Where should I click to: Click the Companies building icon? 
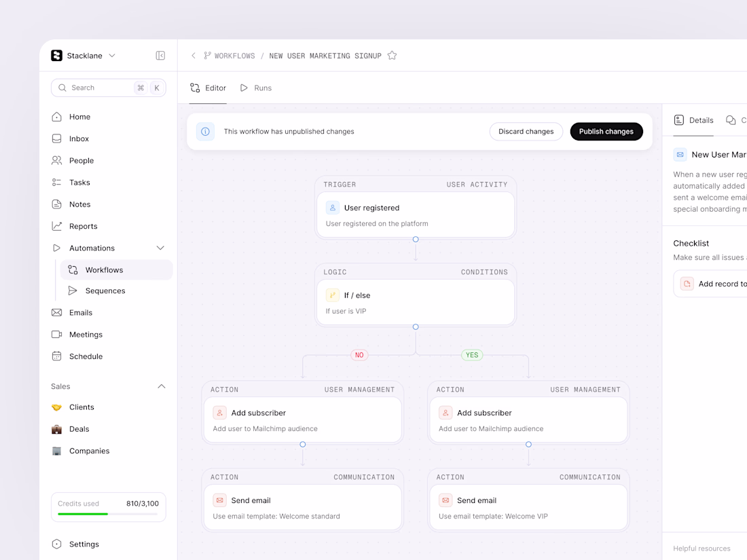[56, 451]
